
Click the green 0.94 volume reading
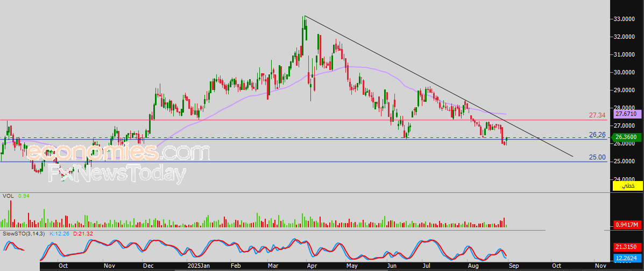(24, 196)
